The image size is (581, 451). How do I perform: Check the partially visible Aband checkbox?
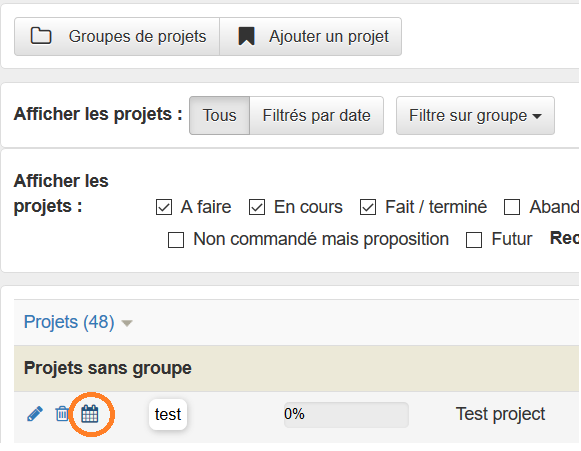[x=512, y=207]
